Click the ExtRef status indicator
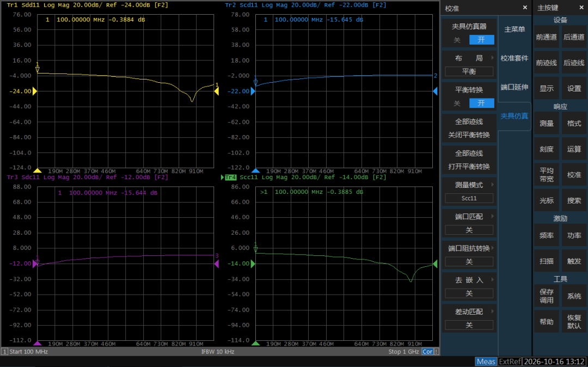588x367 pixels. point(510,362)
